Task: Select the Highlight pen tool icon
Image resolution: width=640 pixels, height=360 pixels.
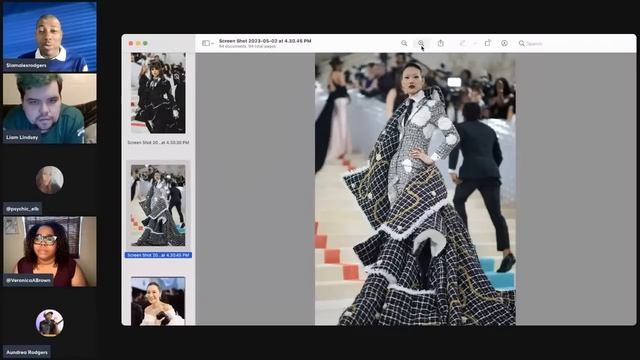Action: click(x=462, y=43)
